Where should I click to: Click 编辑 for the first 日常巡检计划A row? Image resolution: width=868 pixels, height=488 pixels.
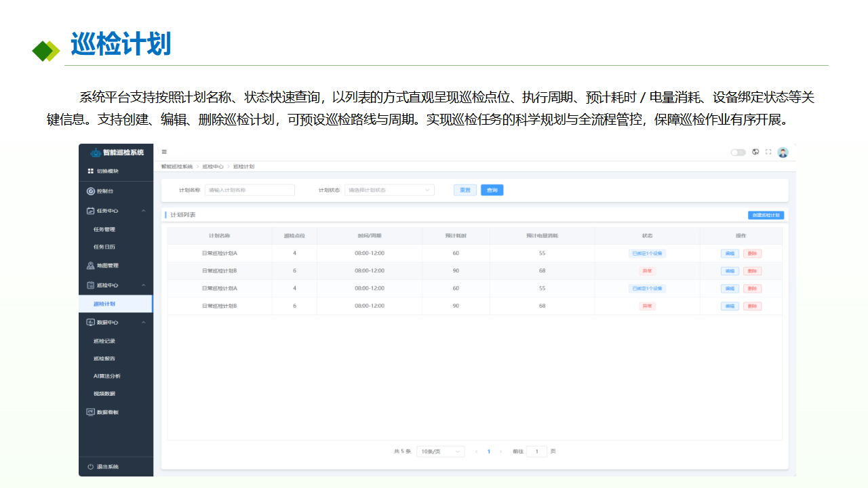[x=730, y=253]
